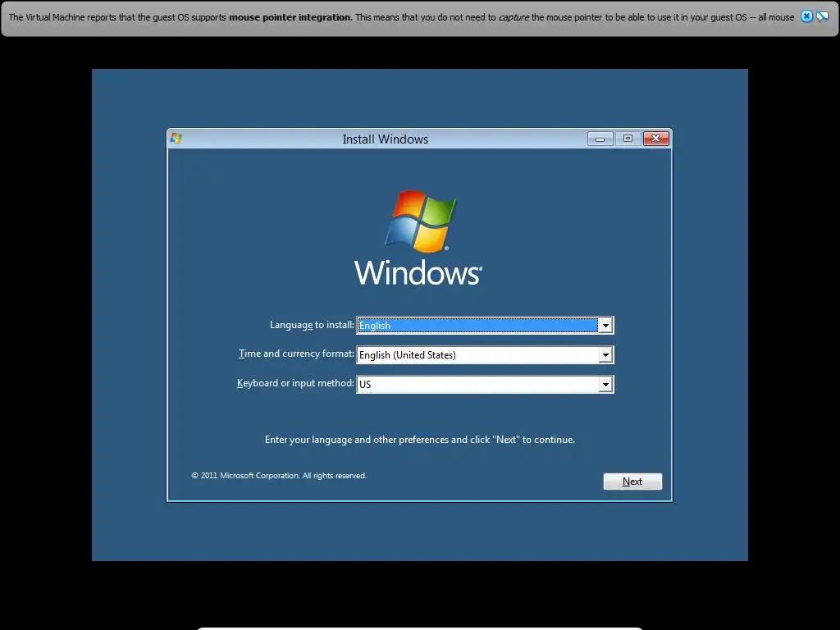The image size is (840, 630).
Task: Click the 'Install Windows' title text
Action: click(x=386, y=139)
